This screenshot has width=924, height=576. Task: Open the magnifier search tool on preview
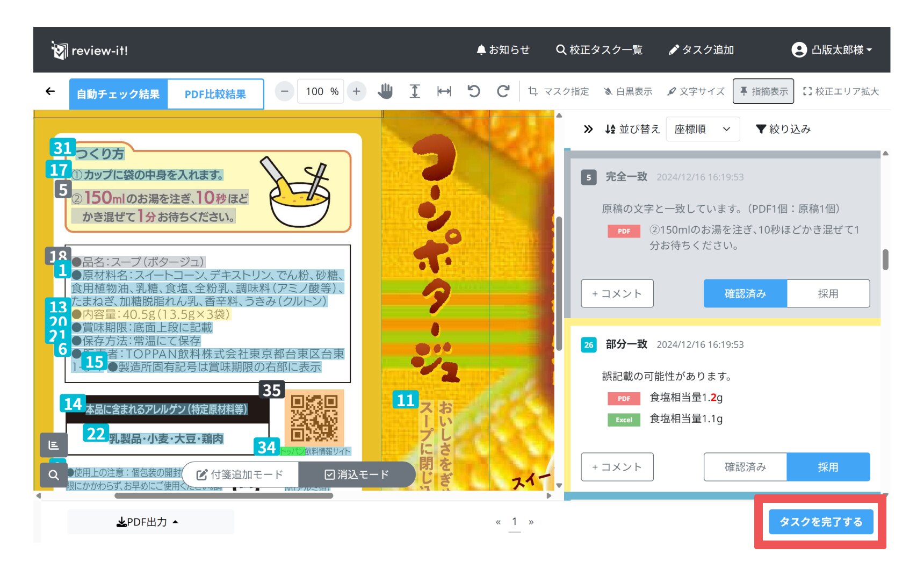pyautogui.click(x=54, y=475)
